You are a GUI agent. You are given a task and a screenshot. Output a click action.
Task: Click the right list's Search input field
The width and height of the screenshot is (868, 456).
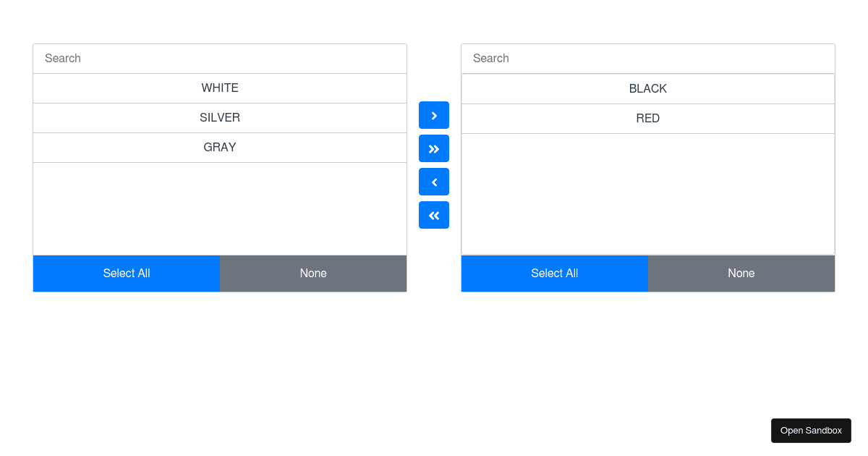pyautogui.click(x=648, y=58)
